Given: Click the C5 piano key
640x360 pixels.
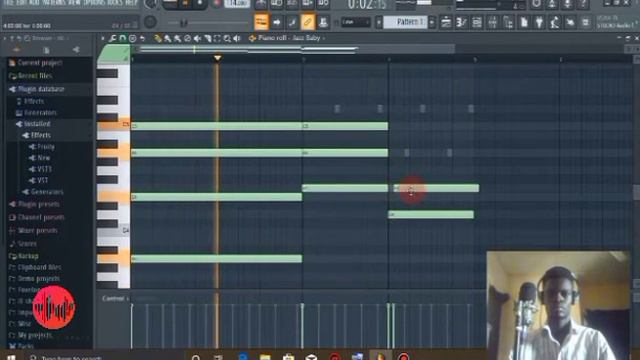Looking at the screenshot, I should tap(113, 124).
